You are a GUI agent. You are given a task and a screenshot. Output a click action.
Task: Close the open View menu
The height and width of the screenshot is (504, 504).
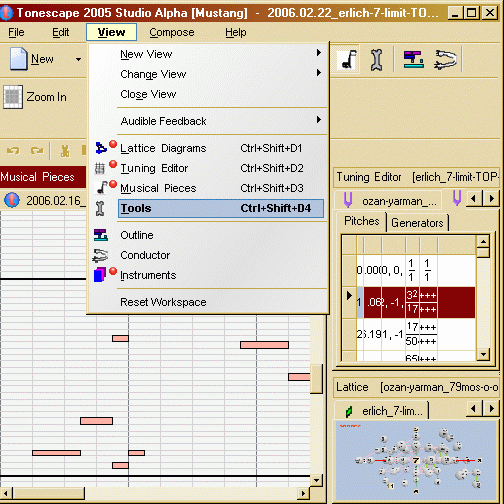(111, 32)
